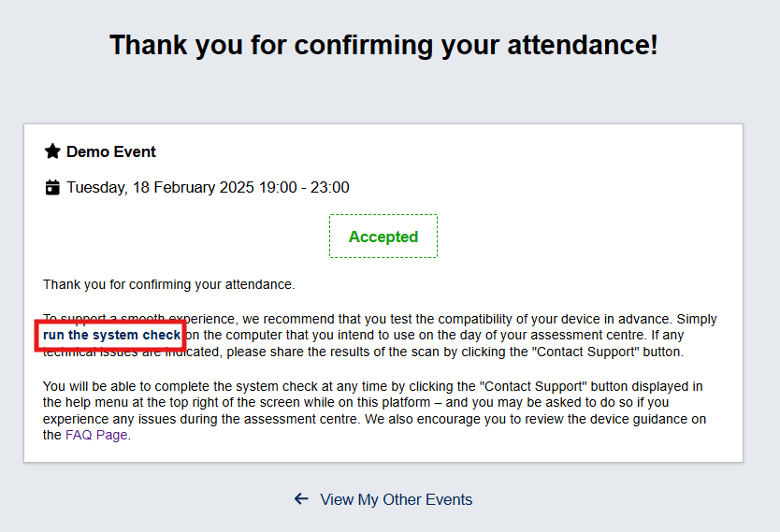Viewport: 780px width, 532px height.
Task: Select the Demo Event title
Action: pyautogui.click(x=111, y=151)
